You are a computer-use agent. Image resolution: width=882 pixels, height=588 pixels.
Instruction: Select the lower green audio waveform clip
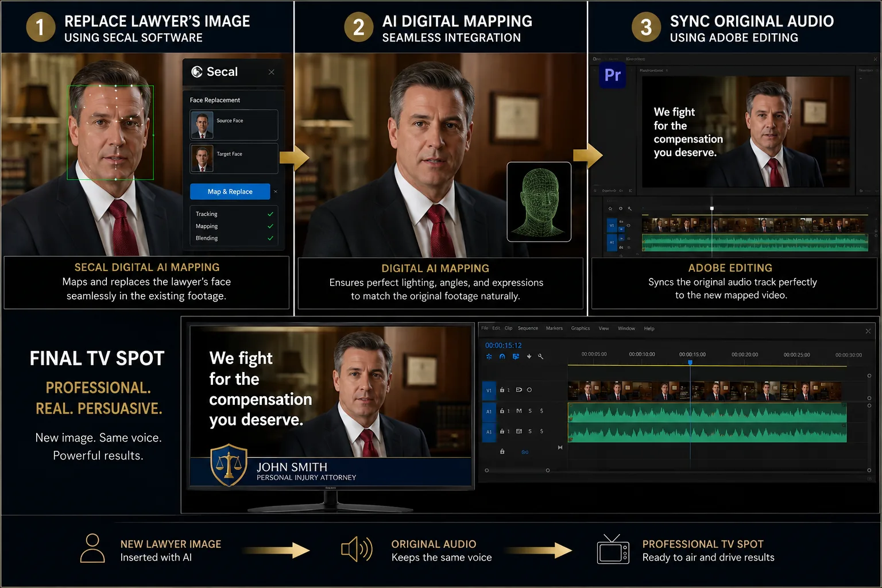(x=707, y=432)
